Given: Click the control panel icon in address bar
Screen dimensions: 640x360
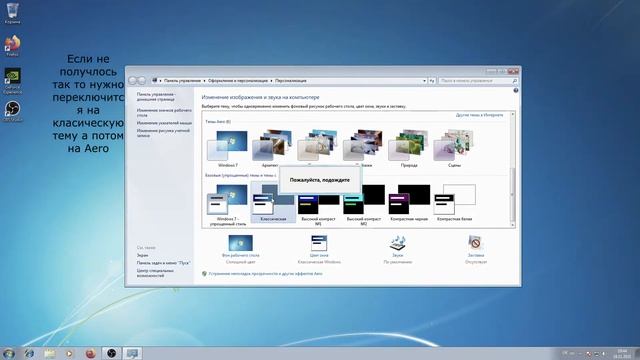Looking at the screenshot, I should click(155, 80).
